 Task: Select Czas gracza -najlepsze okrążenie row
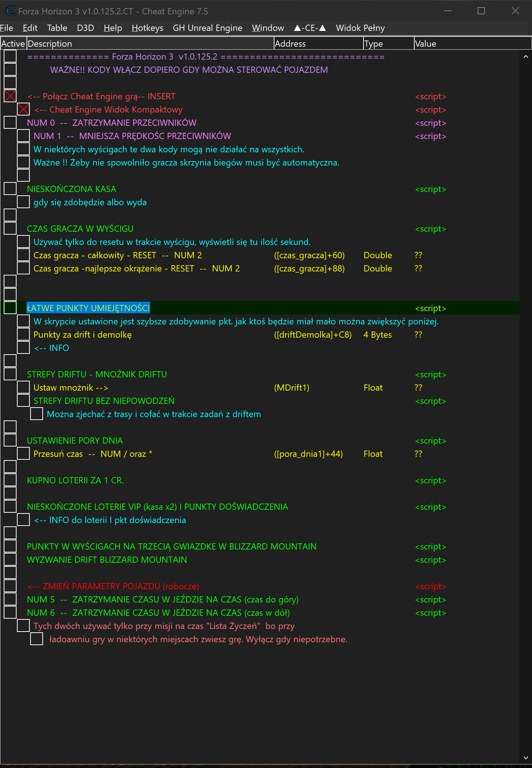pyautogui.click(x=136, y=269)
